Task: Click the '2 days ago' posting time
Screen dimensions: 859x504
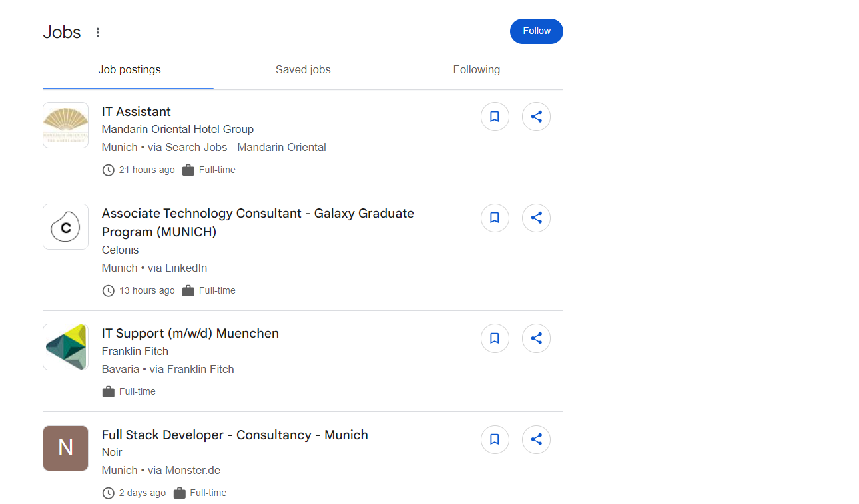Action: tap(143, 493)
